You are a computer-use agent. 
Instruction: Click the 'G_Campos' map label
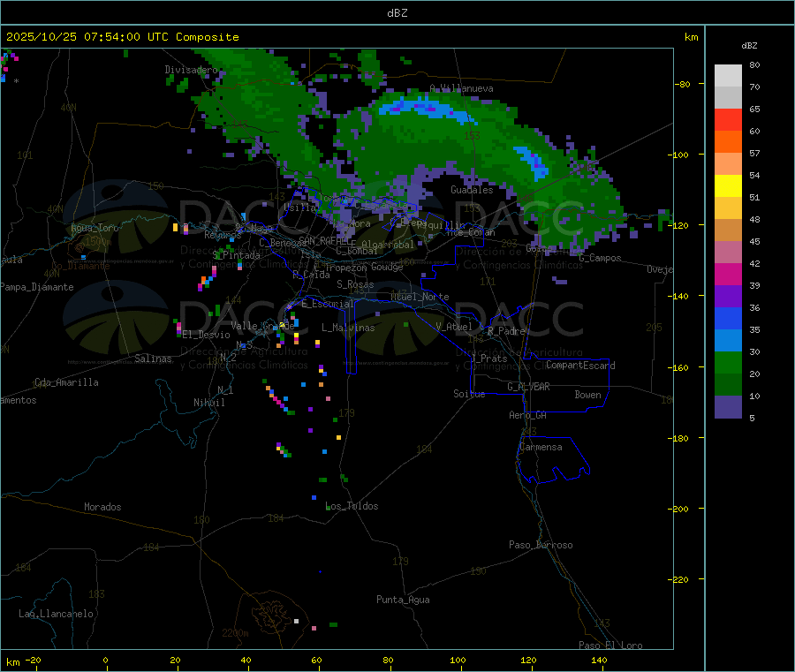pos(600,258)
